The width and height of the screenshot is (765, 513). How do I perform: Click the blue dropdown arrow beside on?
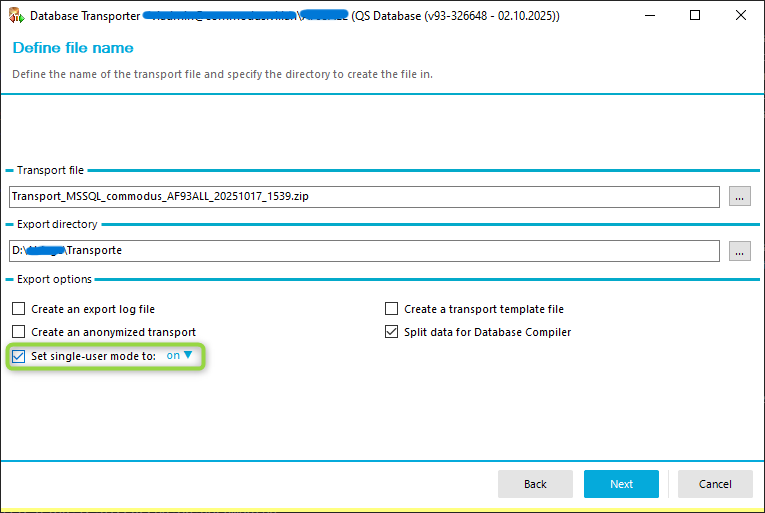[x=188, y=355]
